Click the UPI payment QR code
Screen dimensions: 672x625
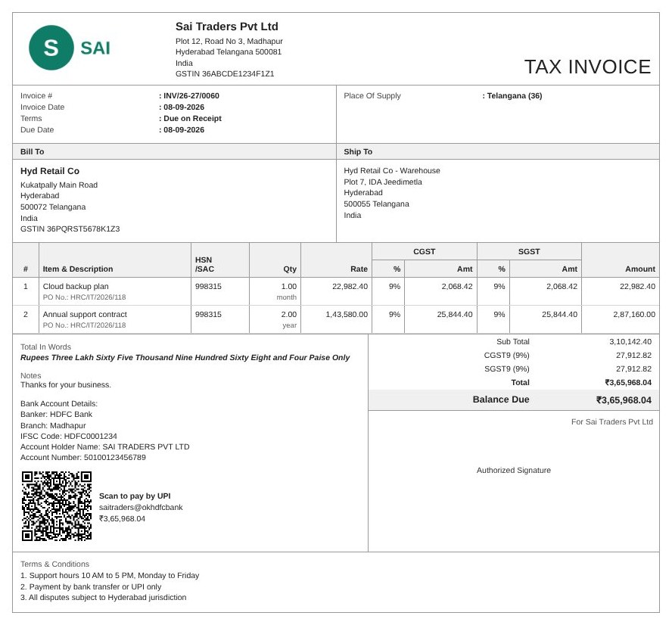[57, 506]
